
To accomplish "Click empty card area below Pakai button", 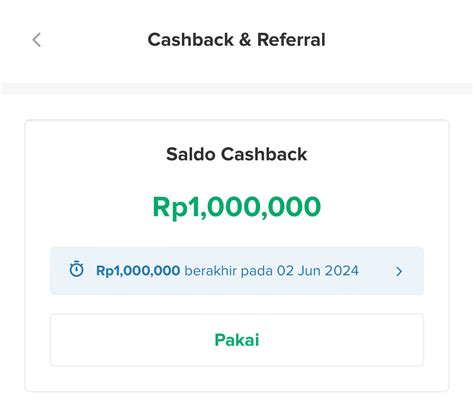I will (x=237, y=379).
